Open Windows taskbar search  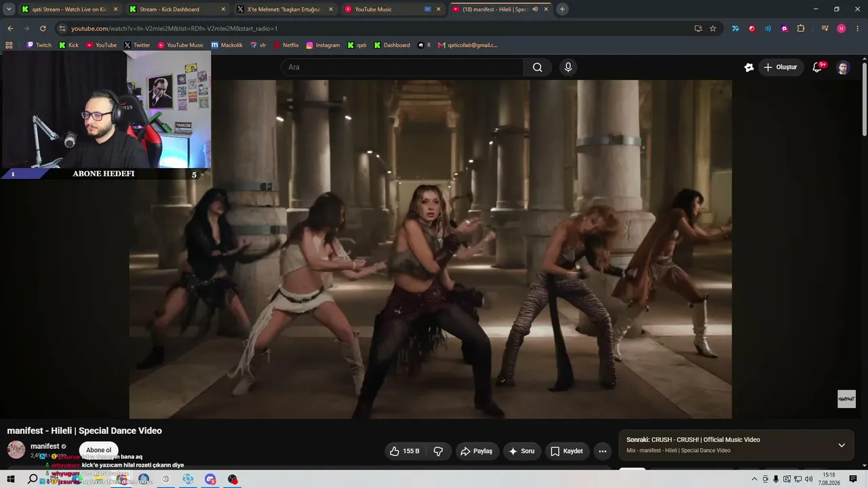pos(33,479)
